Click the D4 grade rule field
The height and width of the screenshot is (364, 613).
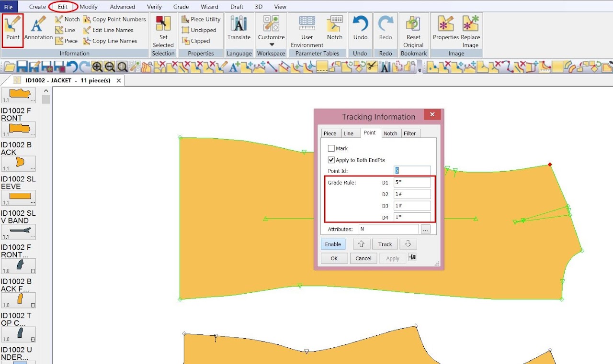coord(412,217)
